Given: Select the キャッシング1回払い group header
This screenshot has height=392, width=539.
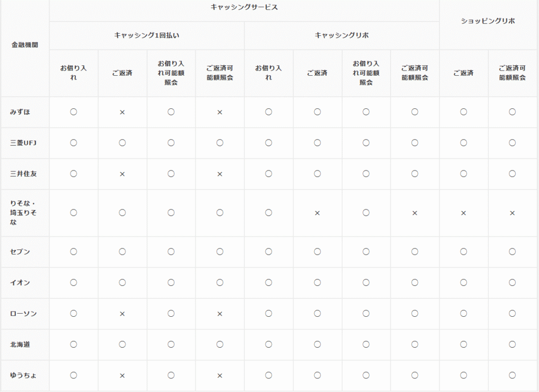Looking at the screenshot, I should [147, 35].
